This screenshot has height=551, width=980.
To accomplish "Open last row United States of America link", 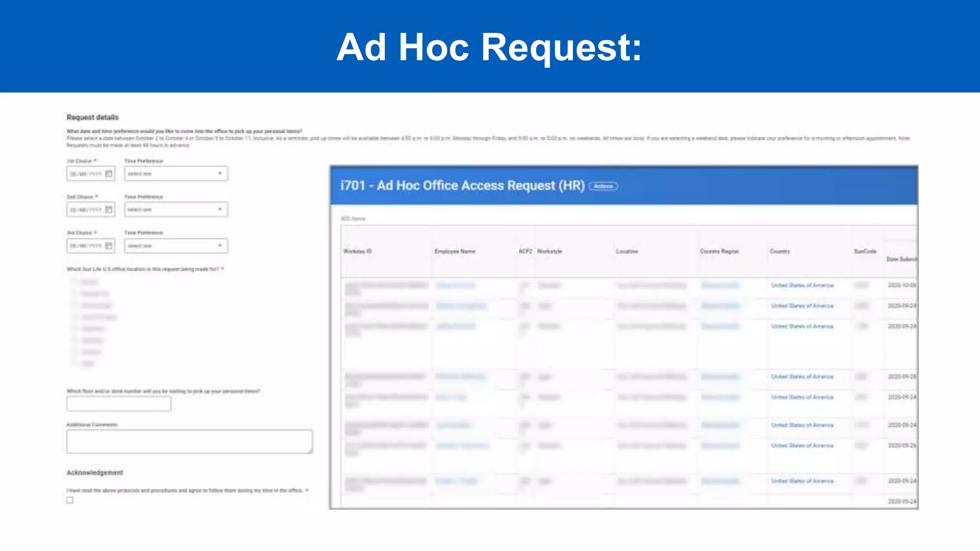I will (x=802, y=481).
